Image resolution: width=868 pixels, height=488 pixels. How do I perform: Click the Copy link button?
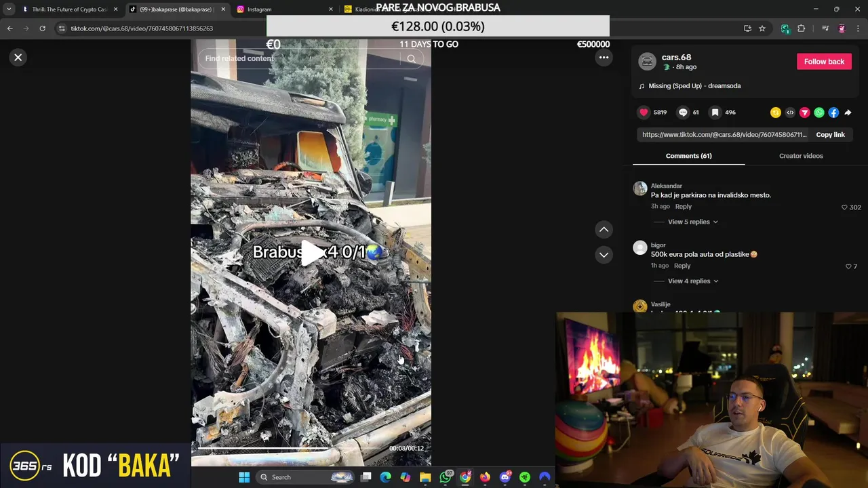coord(830,135)
